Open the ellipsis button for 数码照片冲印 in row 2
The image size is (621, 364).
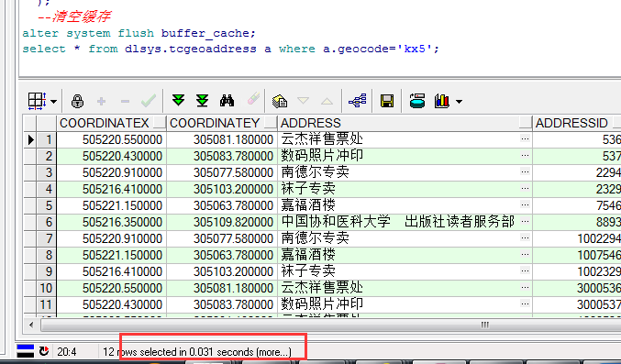coord(526,155)
